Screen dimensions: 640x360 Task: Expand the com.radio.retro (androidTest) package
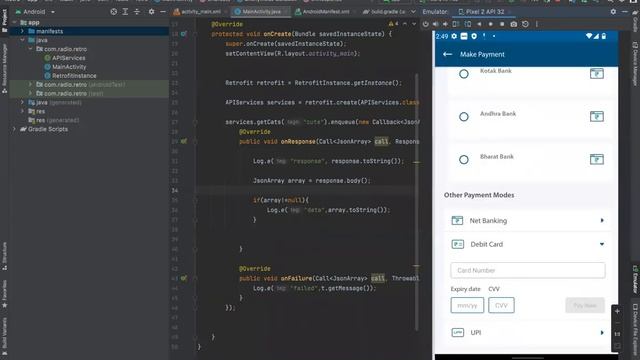(30, 84)
